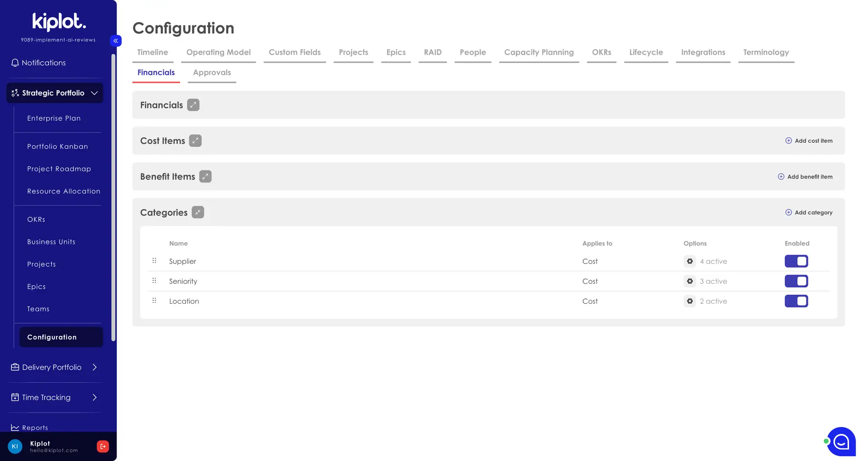Open options gear for the Location category
868x461 pixels.
coord(689,301)
